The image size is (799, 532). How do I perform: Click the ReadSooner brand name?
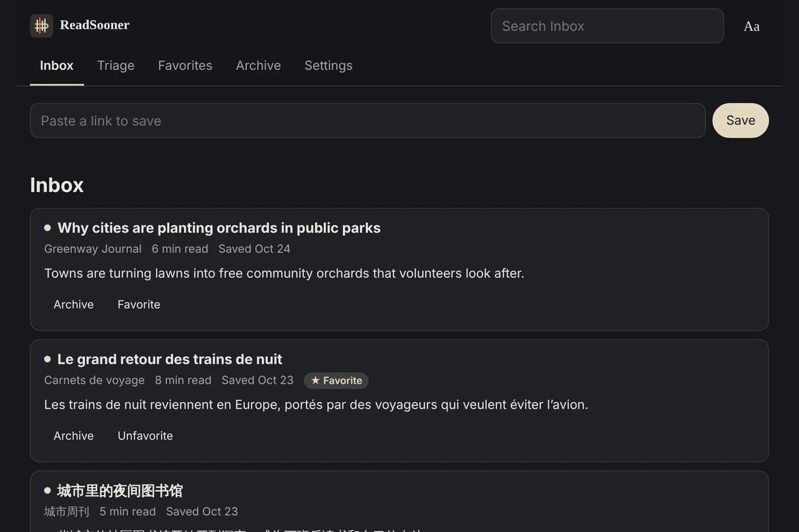click(x=95, y=25)
